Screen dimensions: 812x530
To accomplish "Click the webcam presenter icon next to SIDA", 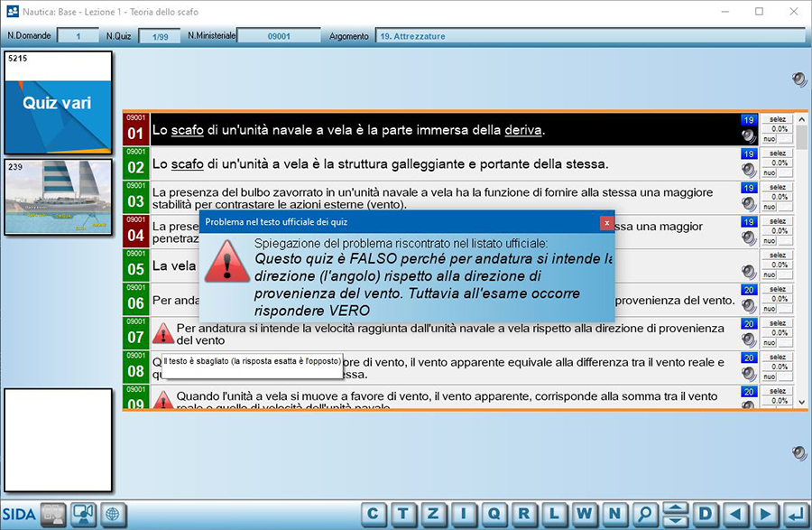I will coord(84,515).
